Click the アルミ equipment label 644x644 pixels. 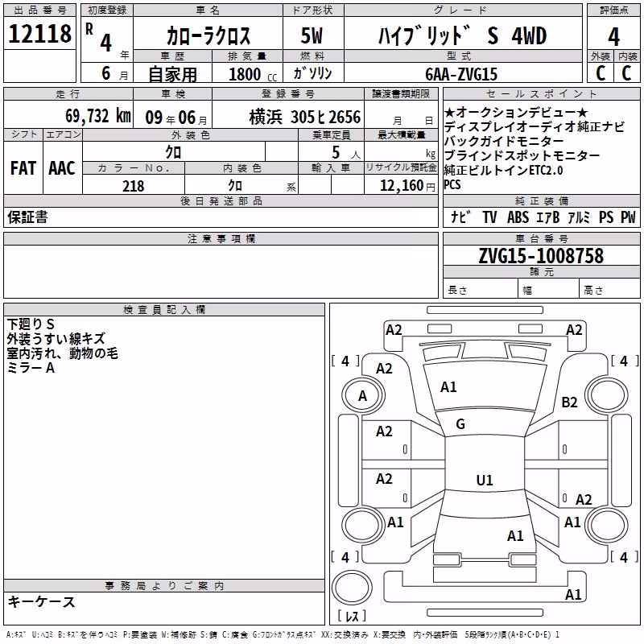pos(579,217)
